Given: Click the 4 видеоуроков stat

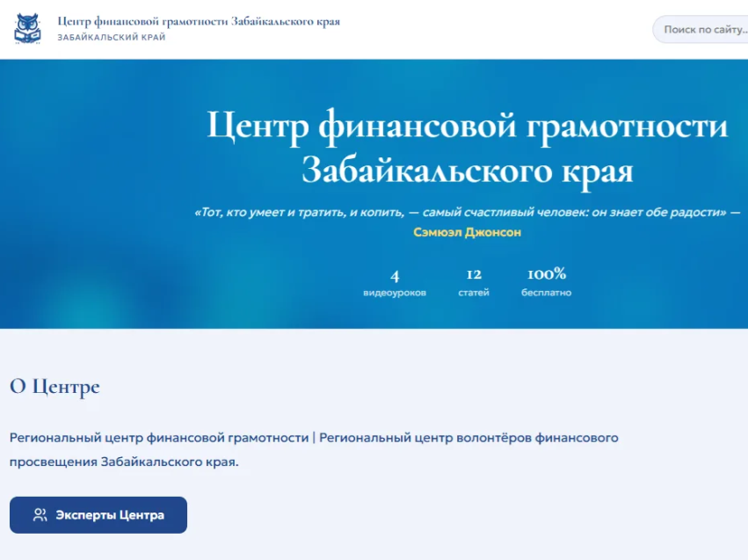Looking at the screenshot, I should pyautogui.click(x=395, y=283).
